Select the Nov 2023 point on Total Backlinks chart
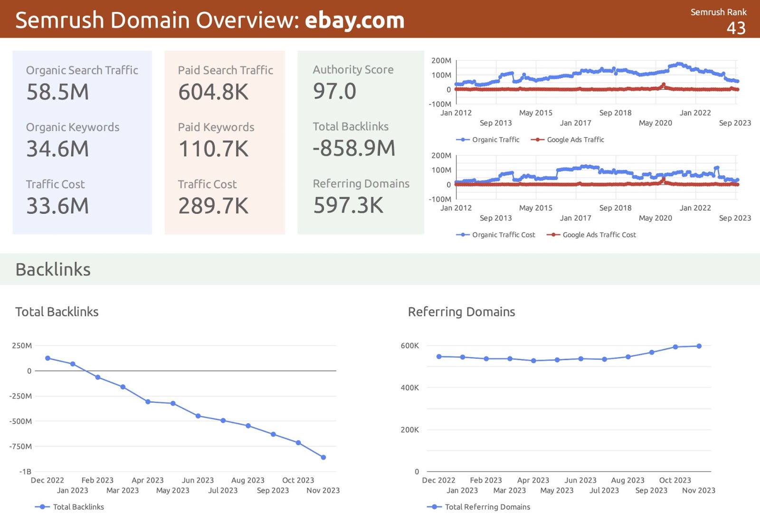This screenshot has height=532, width=760. pos(323,457)
